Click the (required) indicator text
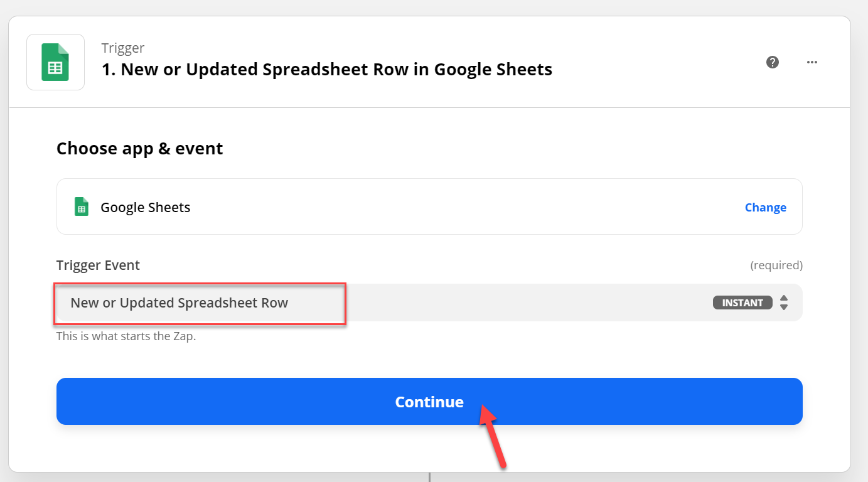The width and height of the screenshot is (868, 482). tap(776, 265)
